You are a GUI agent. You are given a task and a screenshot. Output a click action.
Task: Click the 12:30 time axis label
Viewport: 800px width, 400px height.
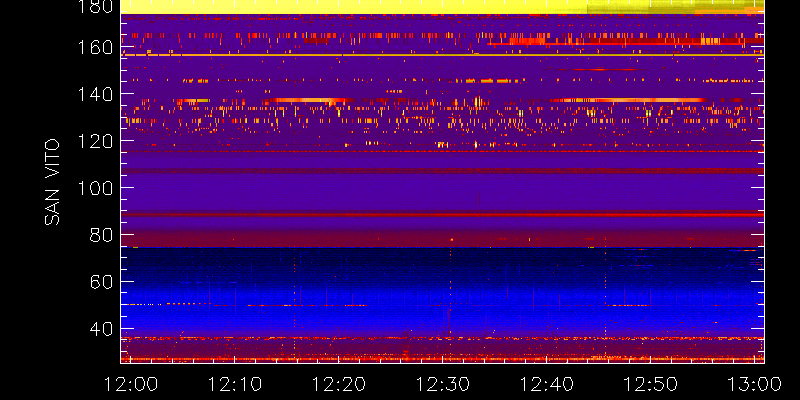443,384
